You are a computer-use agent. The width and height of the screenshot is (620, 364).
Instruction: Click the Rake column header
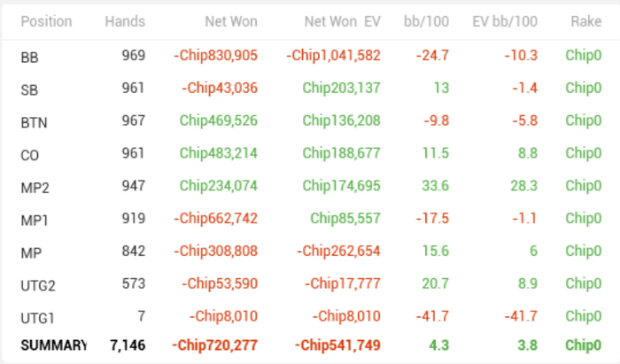[x=585, y=21]
